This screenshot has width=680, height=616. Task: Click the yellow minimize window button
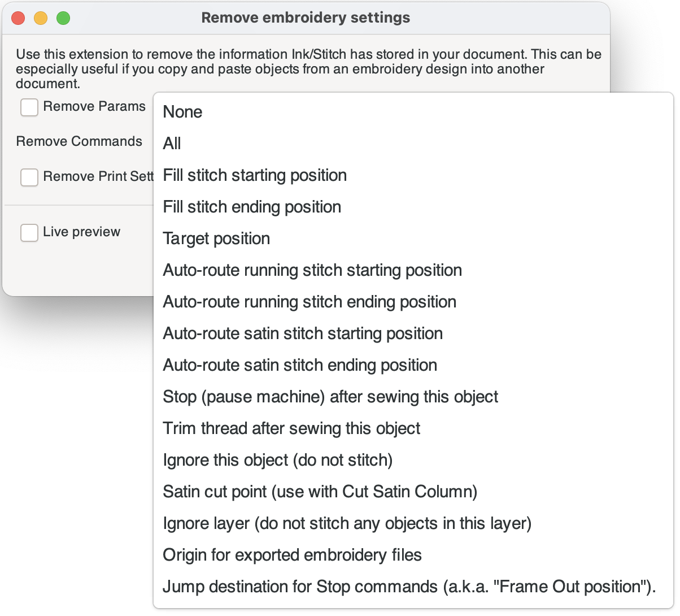(x=41, y=18)
